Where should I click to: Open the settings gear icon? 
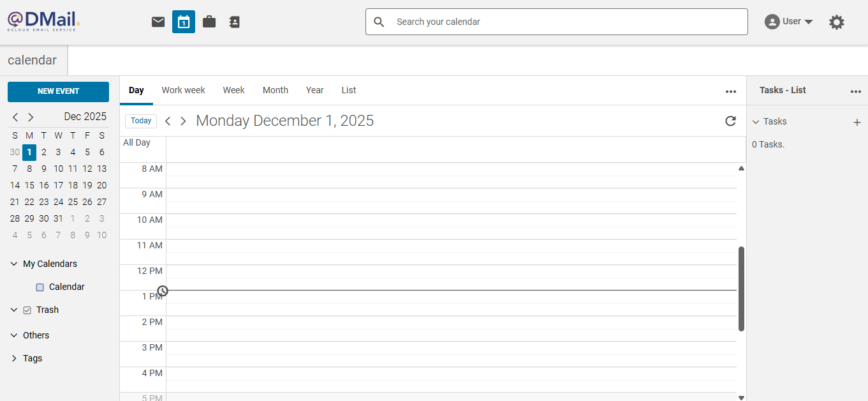tap(836, 22)
